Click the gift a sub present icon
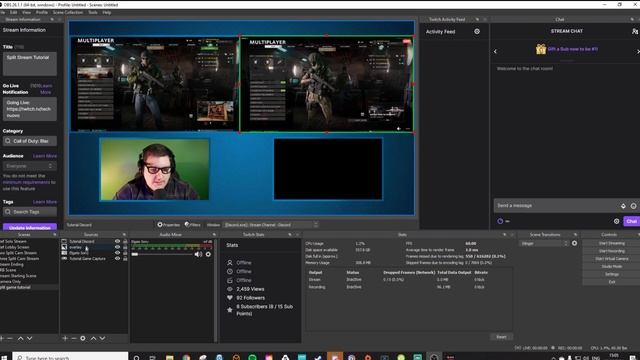 click(541, 49)
